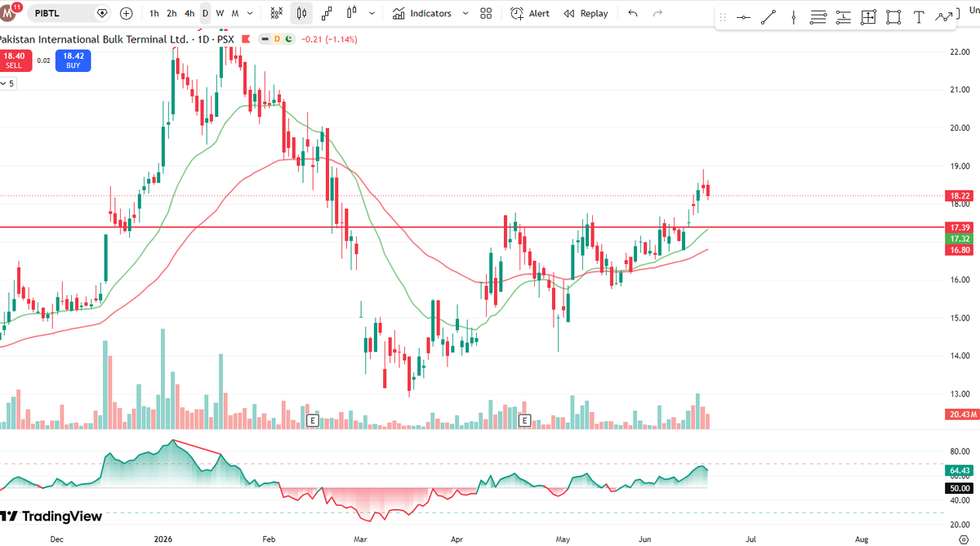
Task: Select the hollow candles chart style
Action: pyautogui.click(x=352, y=13)
